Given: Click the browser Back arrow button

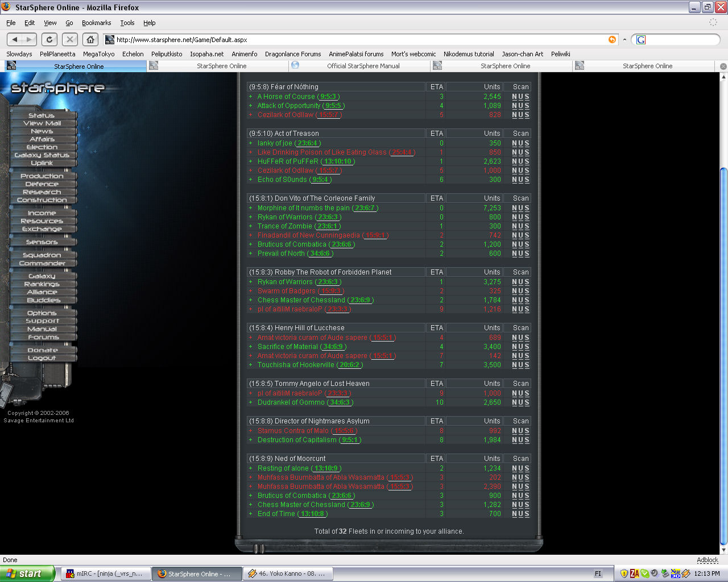Looking at the screenshot, I should [15, 39].
